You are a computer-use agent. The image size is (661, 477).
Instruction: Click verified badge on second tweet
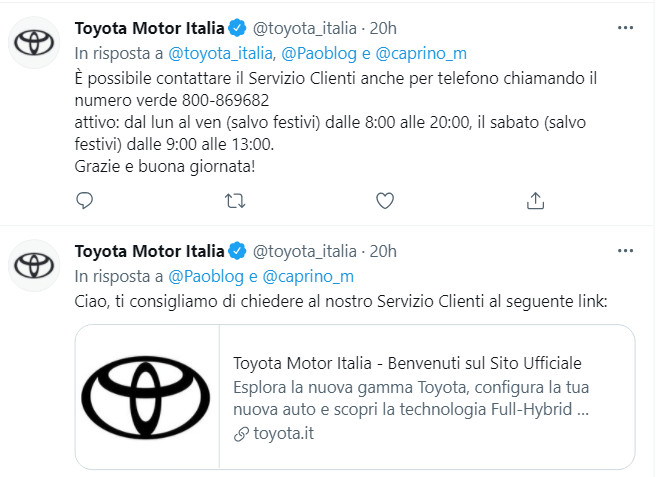237,250
